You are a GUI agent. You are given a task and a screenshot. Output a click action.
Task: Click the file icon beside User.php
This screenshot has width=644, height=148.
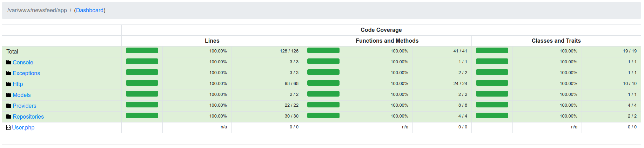pos(8,127)
